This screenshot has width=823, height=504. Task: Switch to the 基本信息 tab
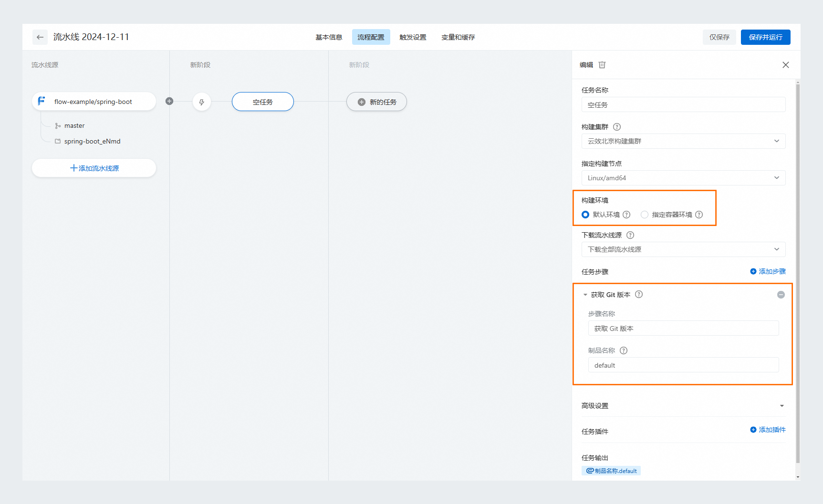(329, 37)
